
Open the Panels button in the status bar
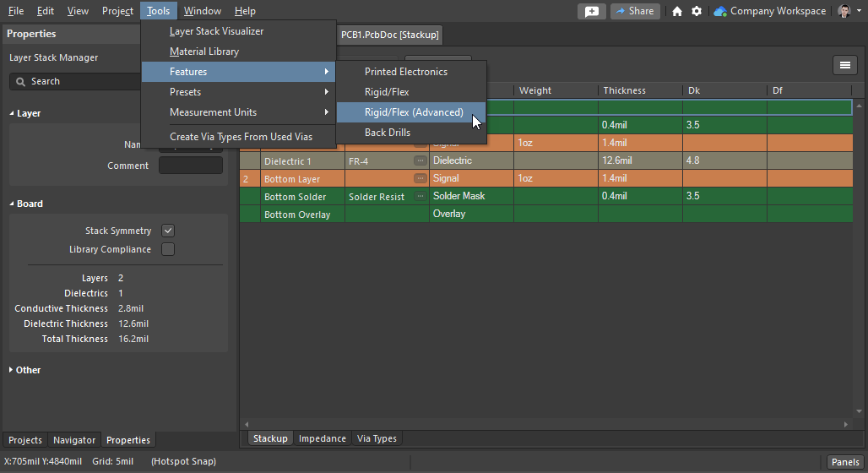coord(845,462)
